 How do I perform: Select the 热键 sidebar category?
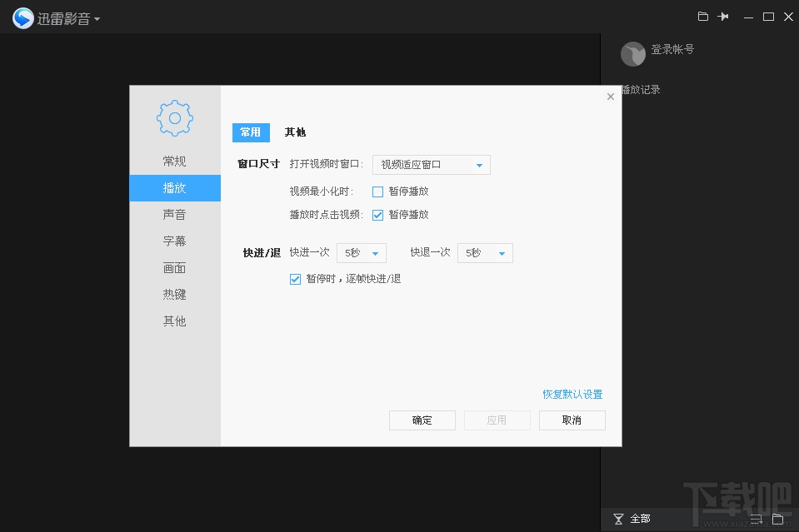coord(174,294)
